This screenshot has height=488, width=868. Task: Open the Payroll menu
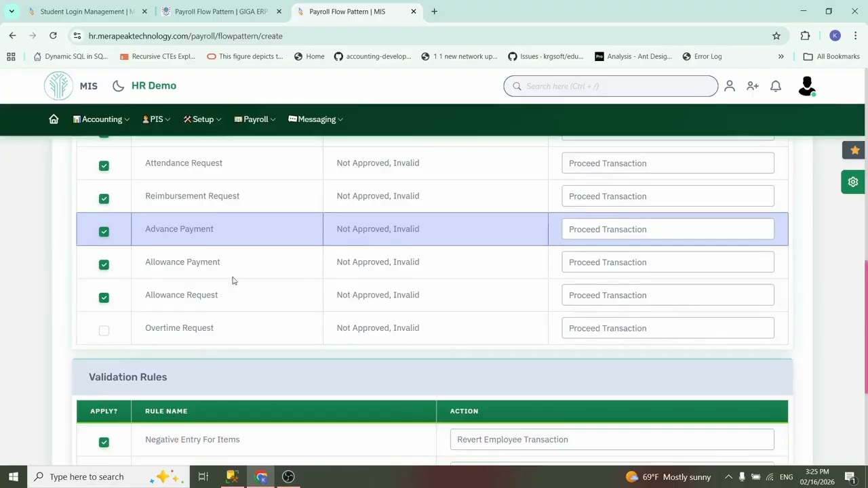[255, 119]
